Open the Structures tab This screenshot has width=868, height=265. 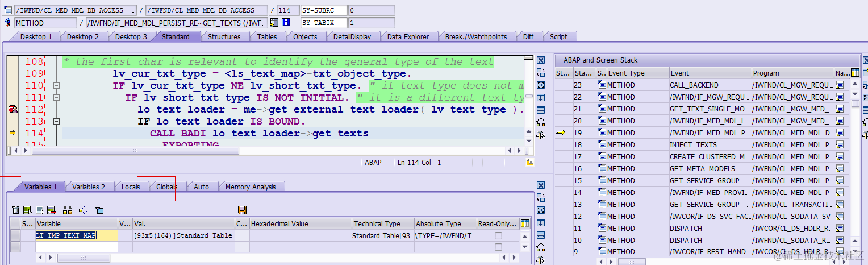(224, 36)
